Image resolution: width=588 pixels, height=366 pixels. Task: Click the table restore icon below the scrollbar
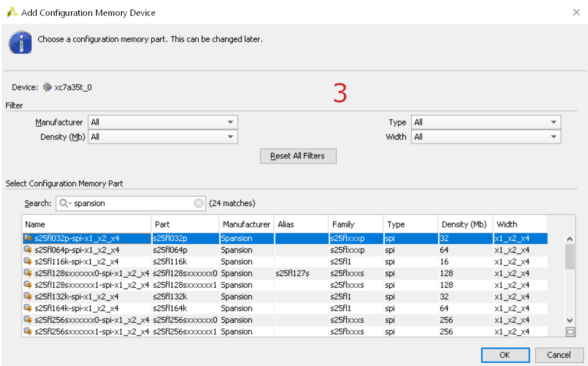tap(570, 332)
